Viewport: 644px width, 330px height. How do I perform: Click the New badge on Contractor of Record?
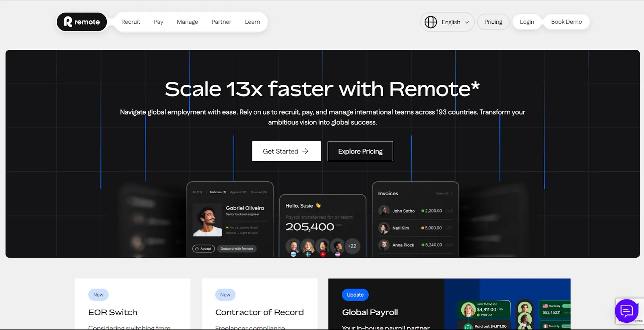(x=225, y=295)
